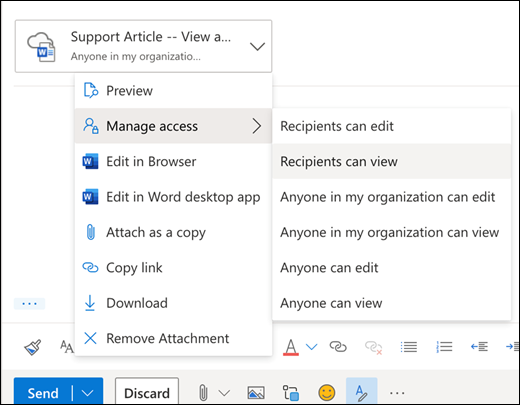This screenshot has height=405, width=520.
Task: Toggle the formatting options pen icon
Action: click(362, 392)
